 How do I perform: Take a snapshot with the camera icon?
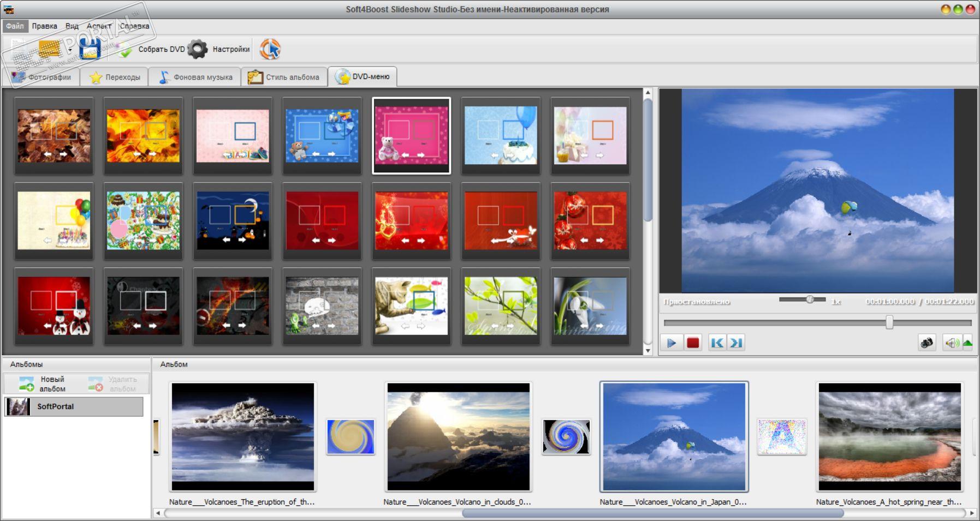pyautogui.click(x=927, y=343)
